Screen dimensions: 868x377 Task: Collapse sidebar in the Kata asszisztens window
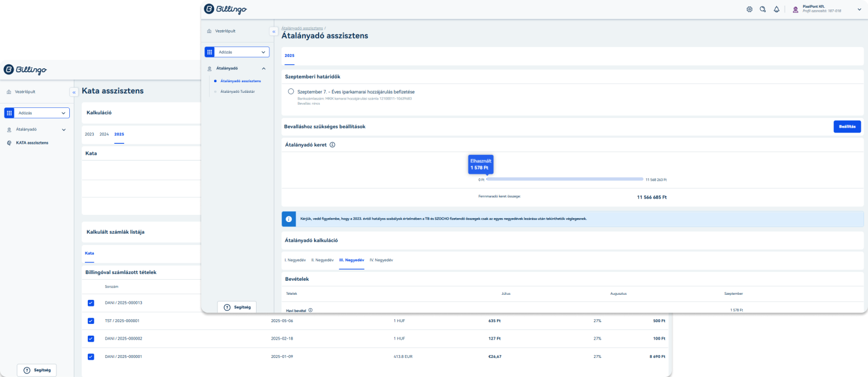tap(74, 92)
